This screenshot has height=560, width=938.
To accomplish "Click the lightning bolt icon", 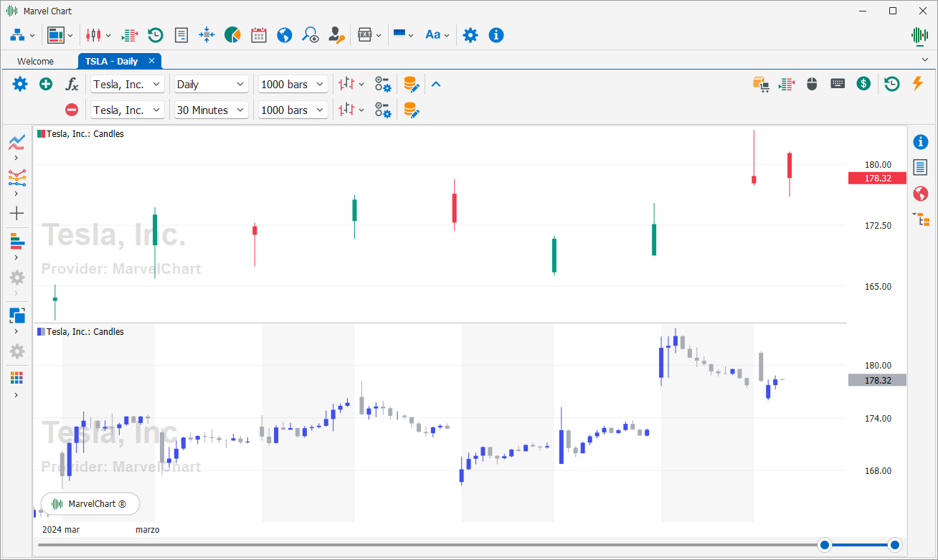I will pos(917,83).
